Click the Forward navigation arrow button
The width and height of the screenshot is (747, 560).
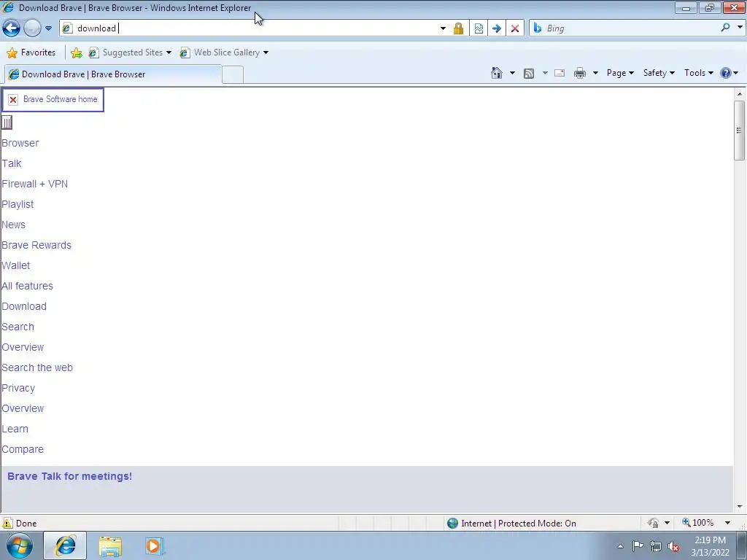tap(32, 28)
